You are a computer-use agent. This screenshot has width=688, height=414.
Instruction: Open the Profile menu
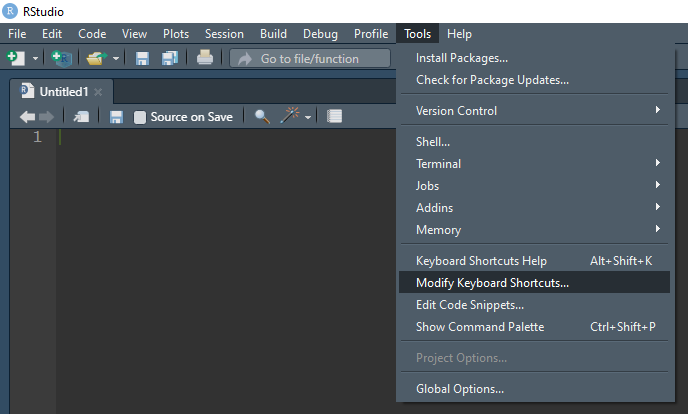pos(371,34)
